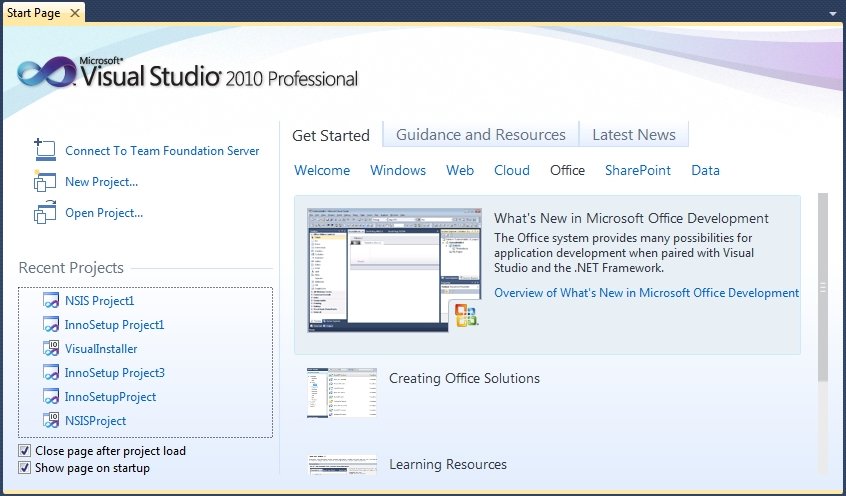This screenshot has width=846, height=496.
Task: Open the Web category
Action: point(460,170)
